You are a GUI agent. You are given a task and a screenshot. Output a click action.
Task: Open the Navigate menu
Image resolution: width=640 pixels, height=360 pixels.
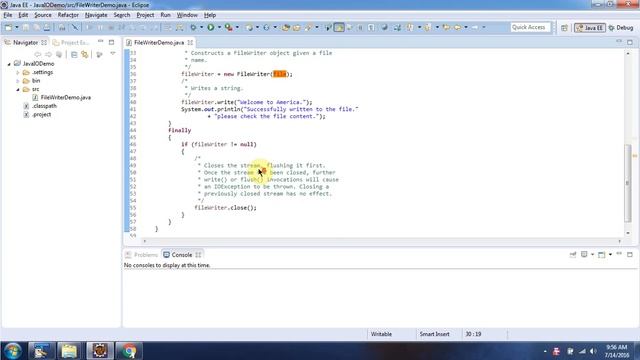click(x=96, y=15)
